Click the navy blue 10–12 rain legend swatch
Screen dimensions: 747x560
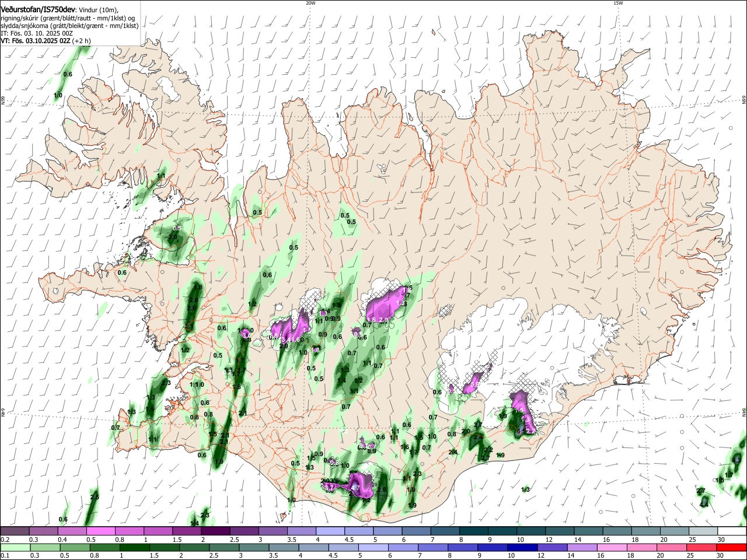[x=522, y=548]
